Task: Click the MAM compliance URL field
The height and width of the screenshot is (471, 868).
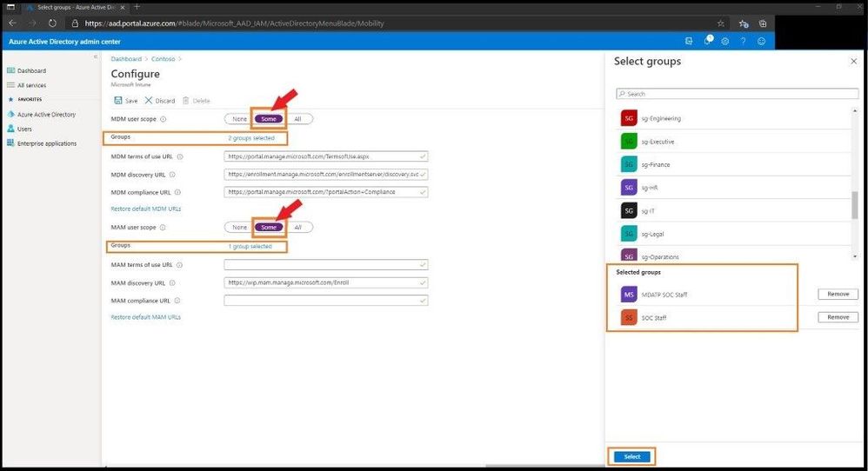Action: (x=325, y=301)
